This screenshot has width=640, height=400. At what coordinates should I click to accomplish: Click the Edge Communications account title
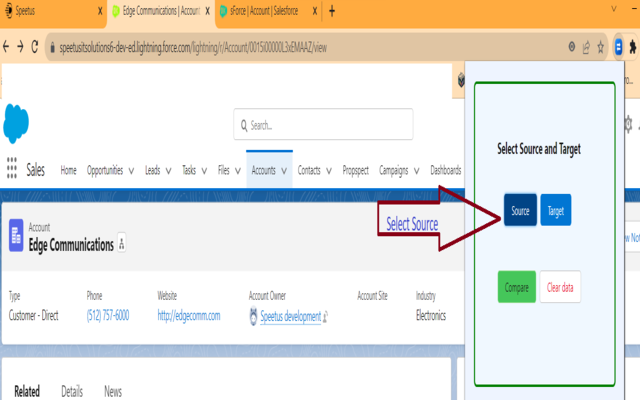(71, 244)
